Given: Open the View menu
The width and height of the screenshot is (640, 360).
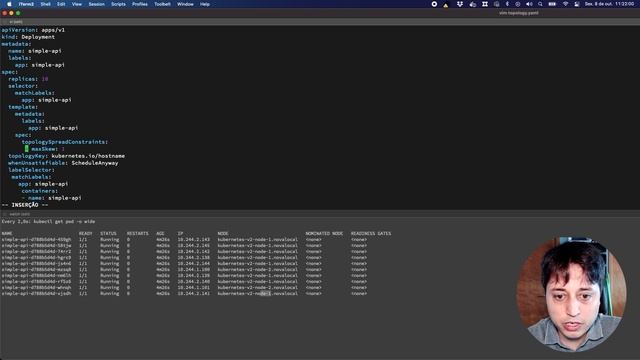Looking at the screenshot, I should pos(77,4).
